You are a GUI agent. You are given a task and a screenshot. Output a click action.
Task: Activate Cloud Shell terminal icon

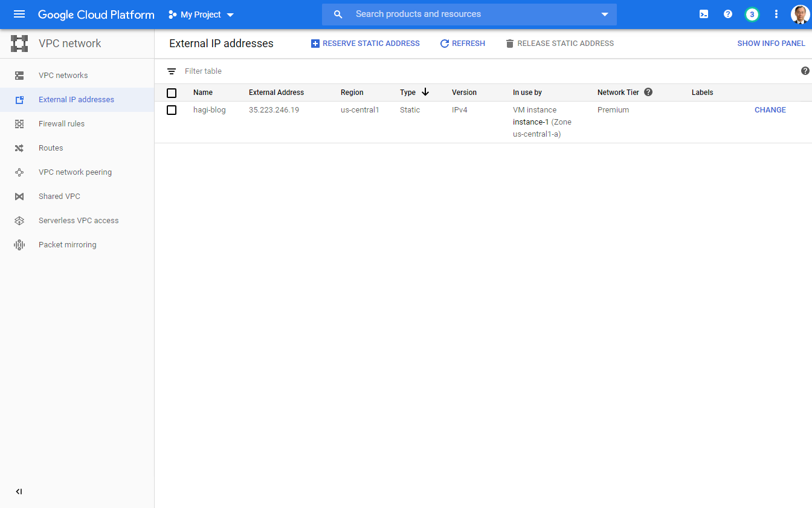coord(704,15)
